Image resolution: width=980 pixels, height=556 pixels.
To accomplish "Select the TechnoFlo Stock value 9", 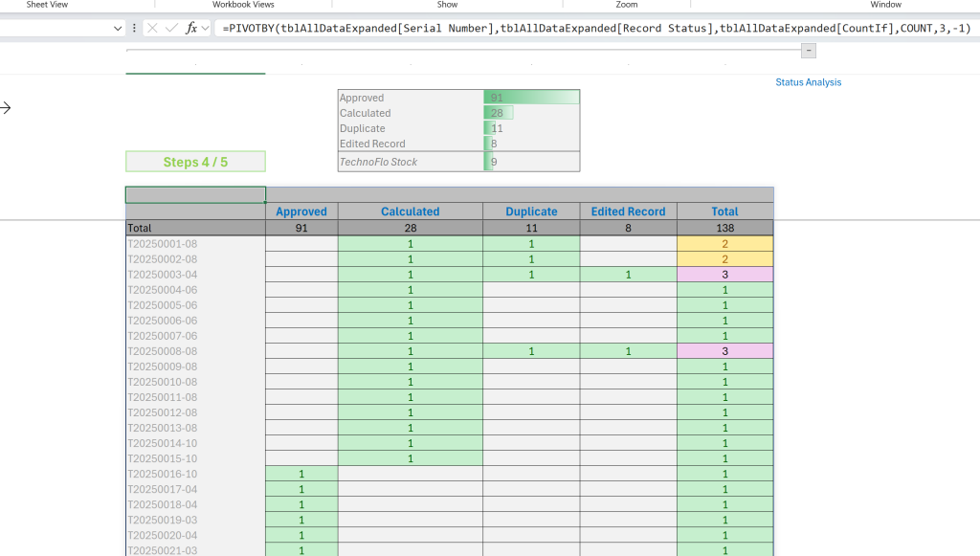I will pyautogui.click(x=532, y=162).
